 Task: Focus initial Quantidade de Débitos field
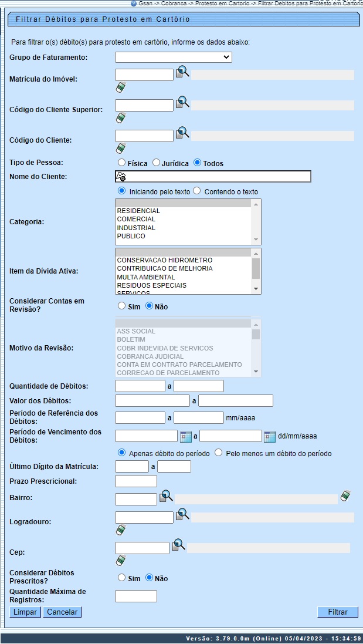[x=140, y=386]
